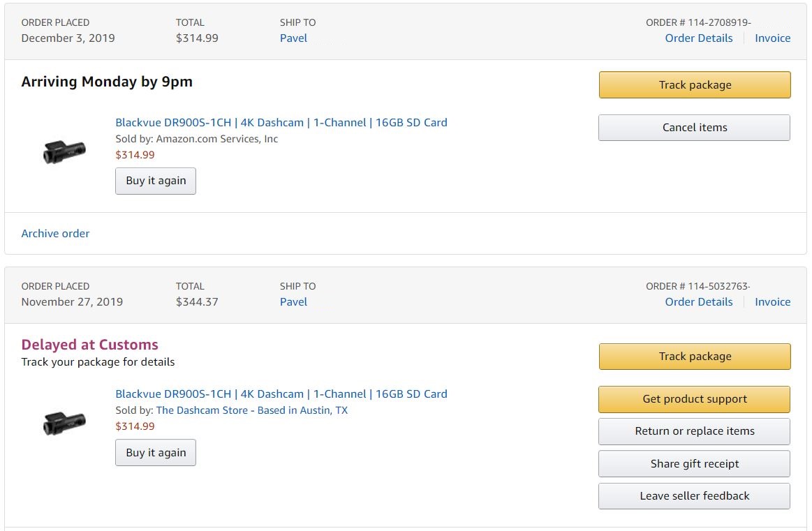Open Order Details for the $314.99 order

698,38
